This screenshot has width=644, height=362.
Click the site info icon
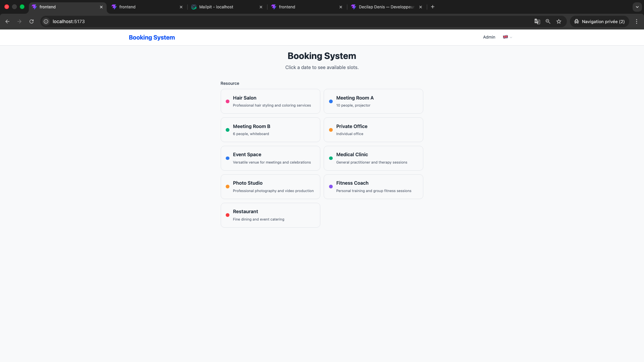tap(46, 21)
